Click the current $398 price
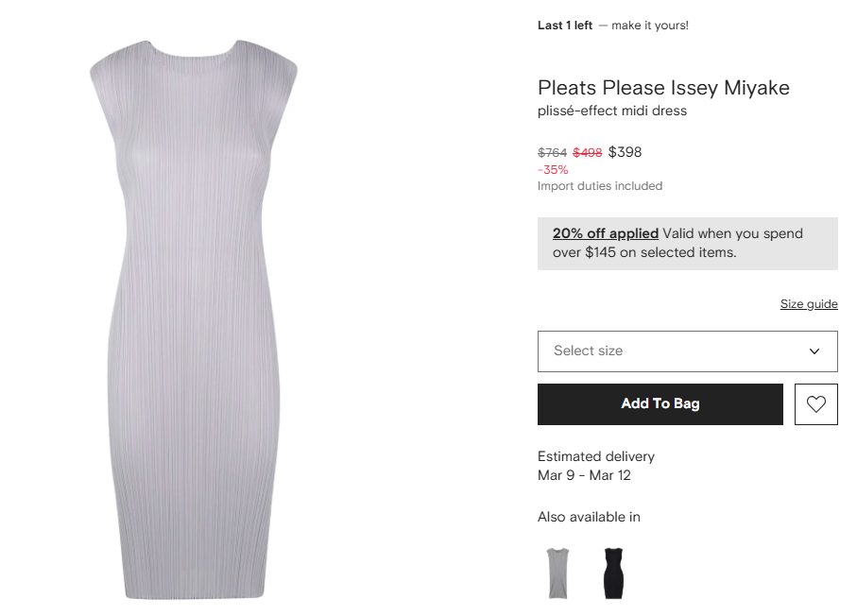The image size is (857, 616). (x=625, y=152)
